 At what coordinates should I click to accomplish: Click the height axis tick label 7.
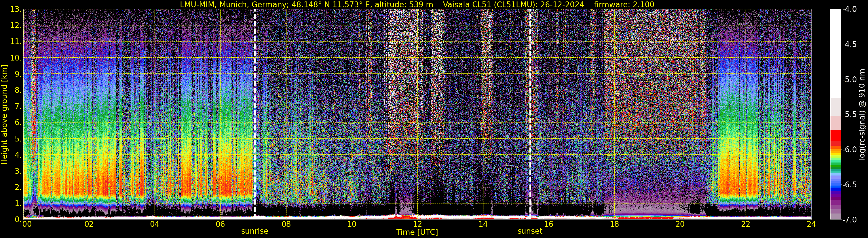(18, 106)
